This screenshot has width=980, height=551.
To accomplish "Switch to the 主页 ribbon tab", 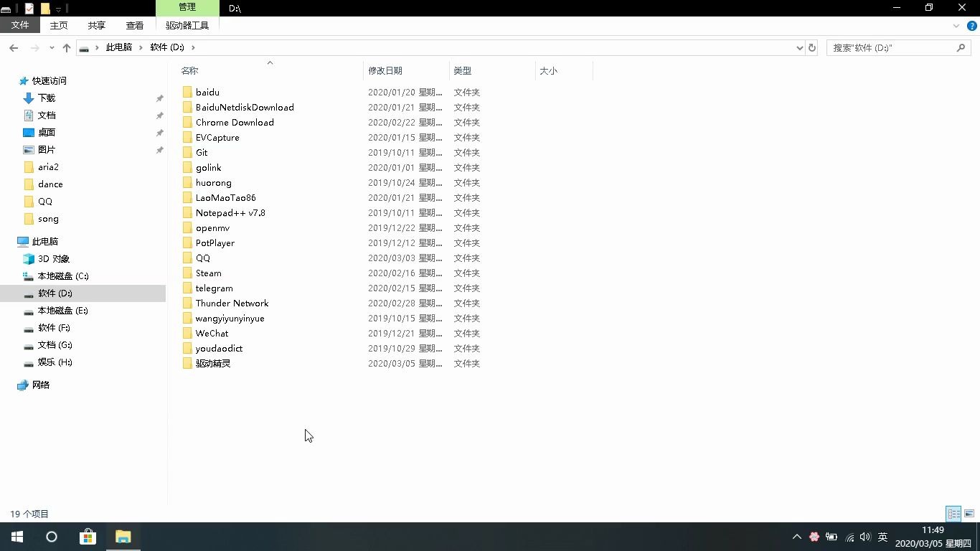I will [x=59, y=25].
